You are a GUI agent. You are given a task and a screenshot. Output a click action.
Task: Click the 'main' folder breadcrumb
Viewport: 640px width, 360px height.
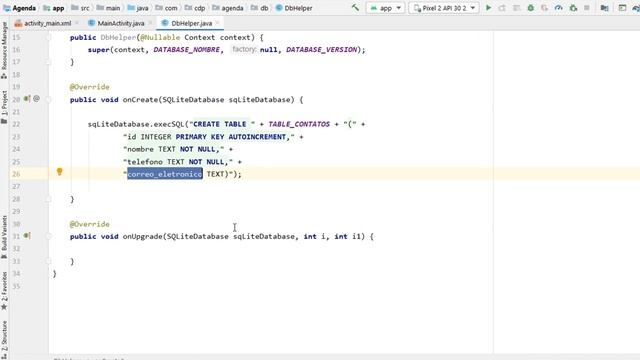pyautogui.click(x=108, y=8)
